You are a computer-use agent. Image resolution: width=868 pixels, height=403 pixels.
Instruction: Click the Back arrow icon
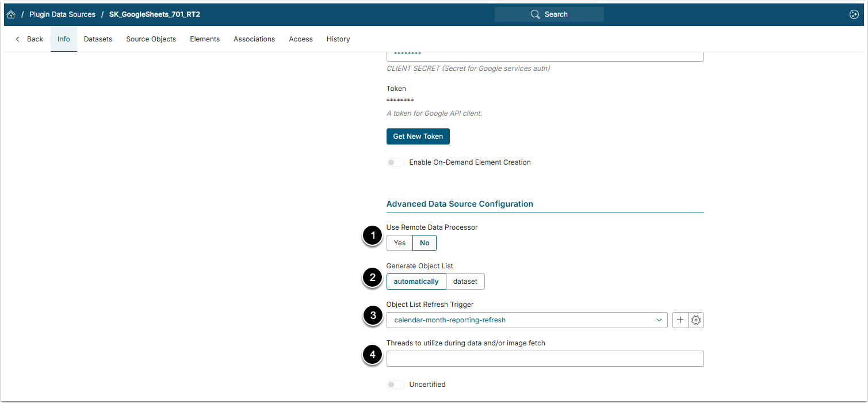point(18,39)
